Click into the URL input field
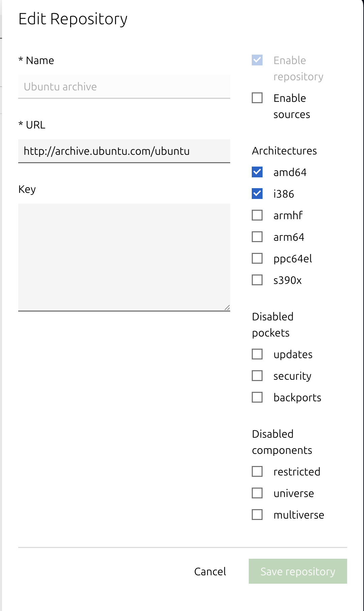Viewport: 364px width, 611px height. (124, 151)
